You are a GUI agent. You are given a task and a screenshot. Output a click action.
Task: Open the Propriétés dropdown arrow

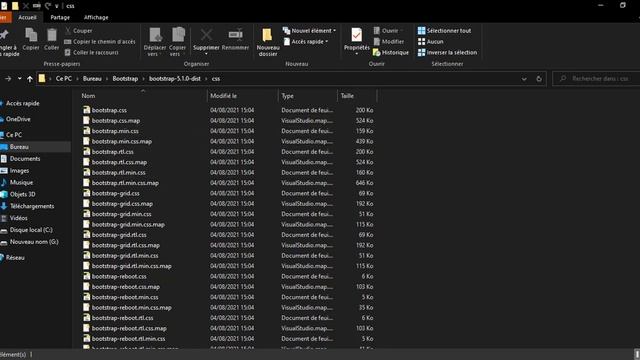pos(356,54)
